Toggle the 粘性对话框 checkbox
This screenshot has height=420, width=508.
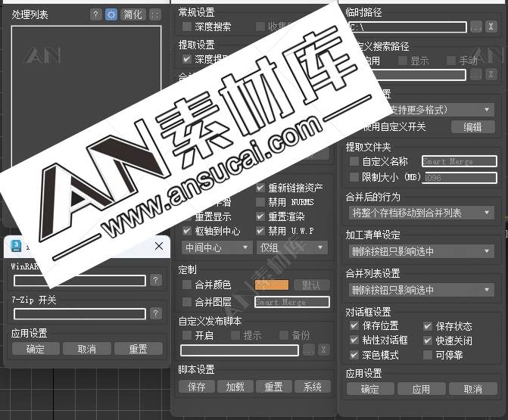354,340
